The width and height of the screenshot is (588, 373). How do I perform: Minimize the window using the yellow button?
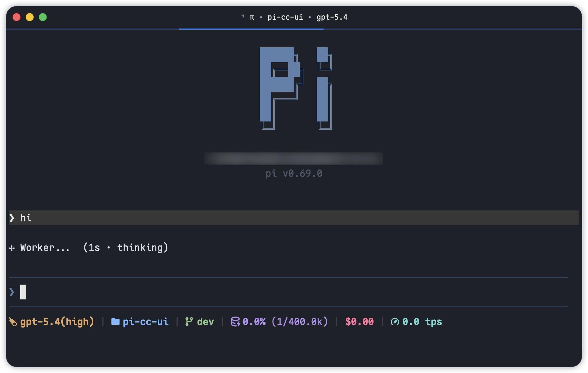[30, 17]
